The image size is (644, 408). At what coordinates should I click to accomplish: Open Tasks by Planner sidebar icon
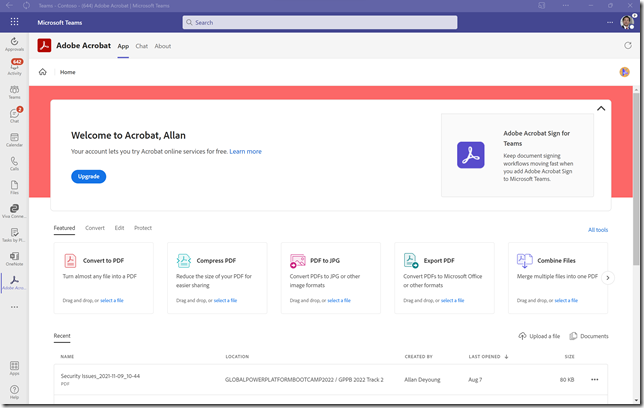(x=14, y=235)
